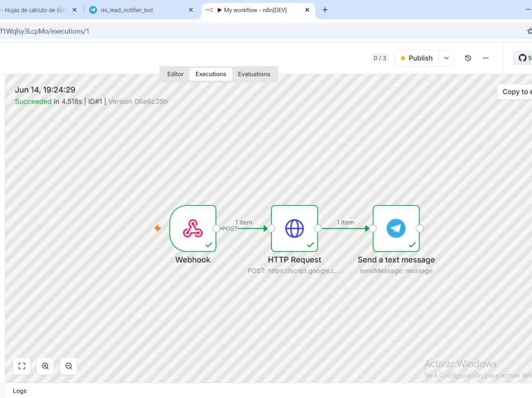
Task: Click the 0 / 3 counter badge
Action: tap(380, 58)
